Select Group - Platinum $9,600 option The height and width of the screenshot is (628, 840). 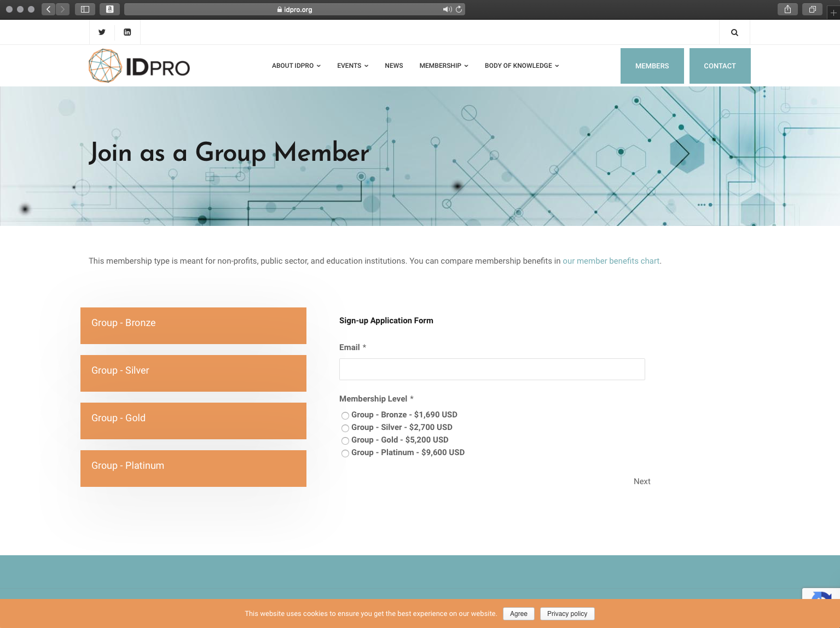pyautogui.click(x=345, y=453)
